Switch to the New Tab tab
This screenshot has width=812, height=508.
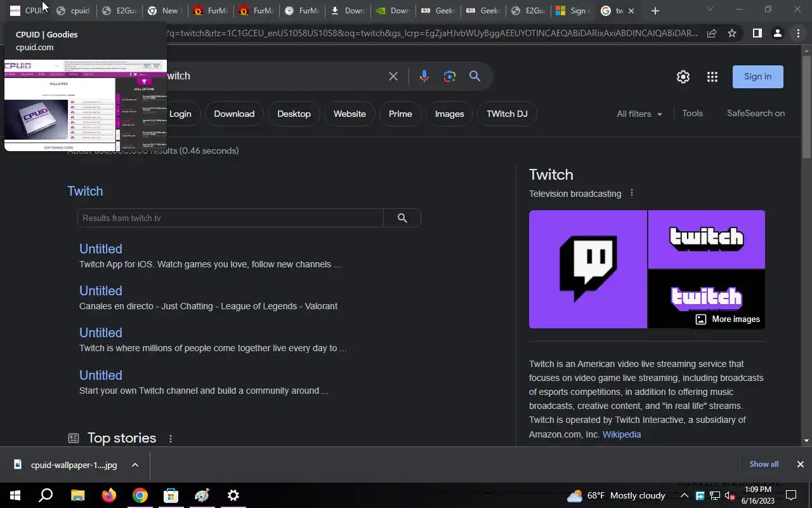pyautogui.click(x=163, y=11)
